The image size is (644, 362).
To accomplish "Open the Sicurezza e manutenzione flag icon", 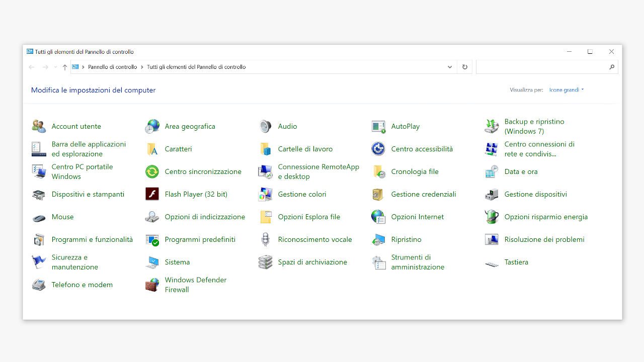I will [39, 262].
